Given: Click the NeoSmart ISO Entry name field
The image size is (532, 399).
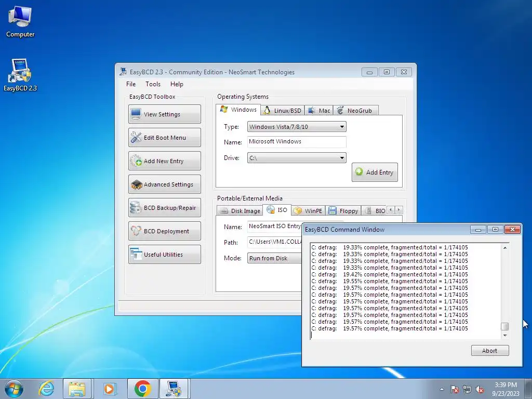Looking at the screenshot, I should (x=274, y=227).
